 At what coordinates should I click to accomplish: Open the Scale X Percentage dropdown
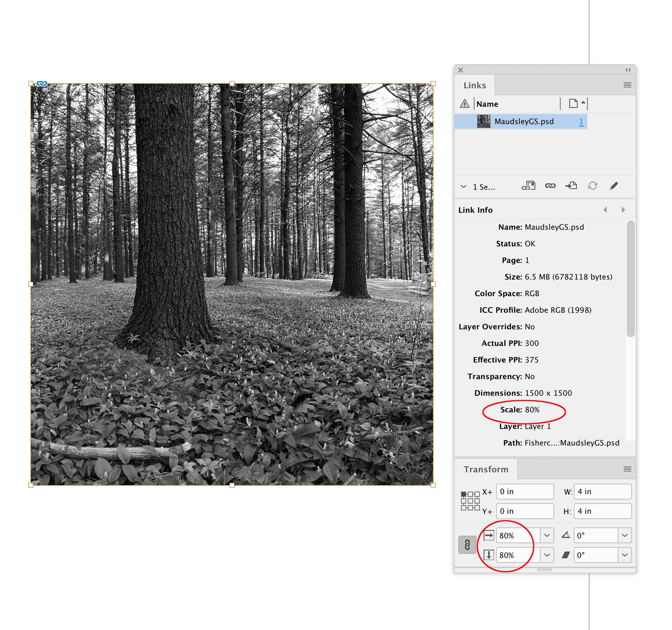[547, 535]
